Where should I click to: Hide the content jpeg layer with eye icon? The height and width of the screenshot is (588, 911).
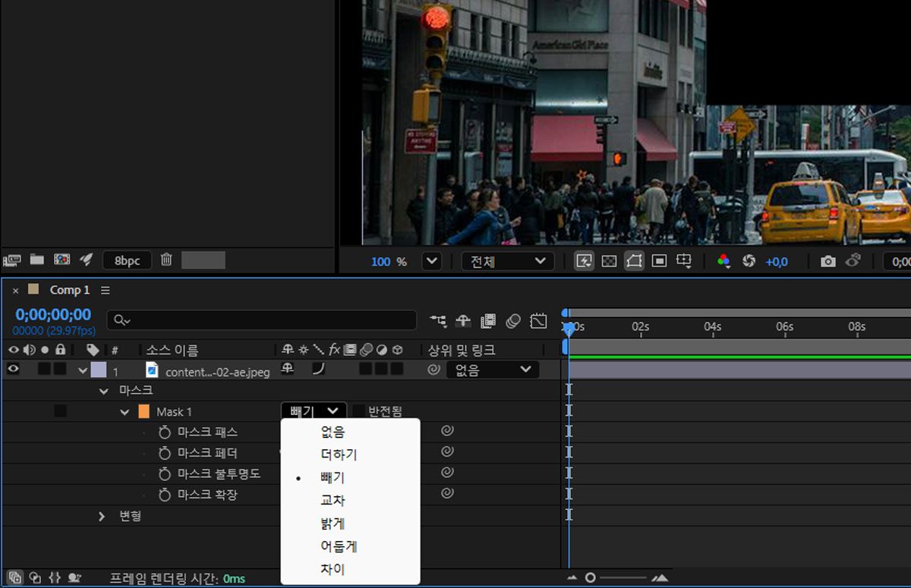[13, 370]
